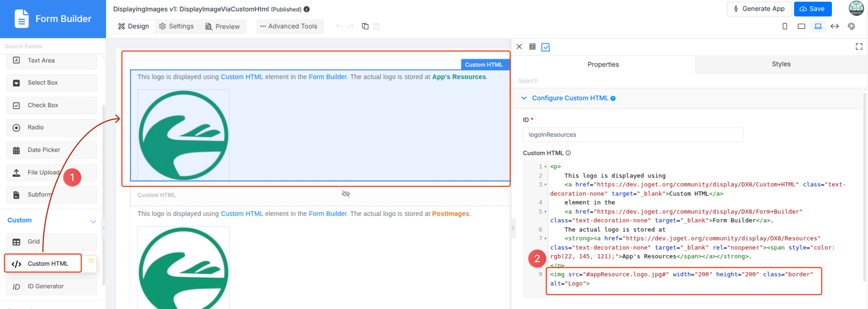Select the File Upload palette element
The image size is (868, 309).
(x=51, y=173)
